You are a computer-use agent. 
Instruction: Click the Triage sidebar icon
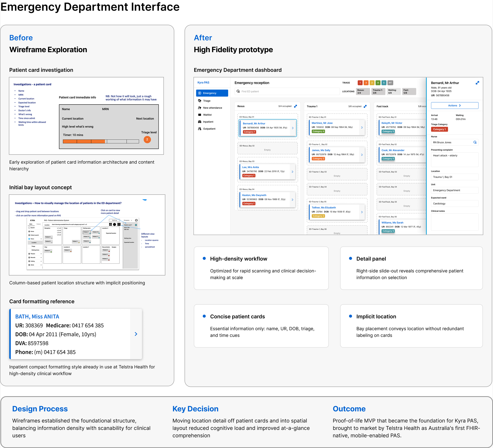pos(200,101)
